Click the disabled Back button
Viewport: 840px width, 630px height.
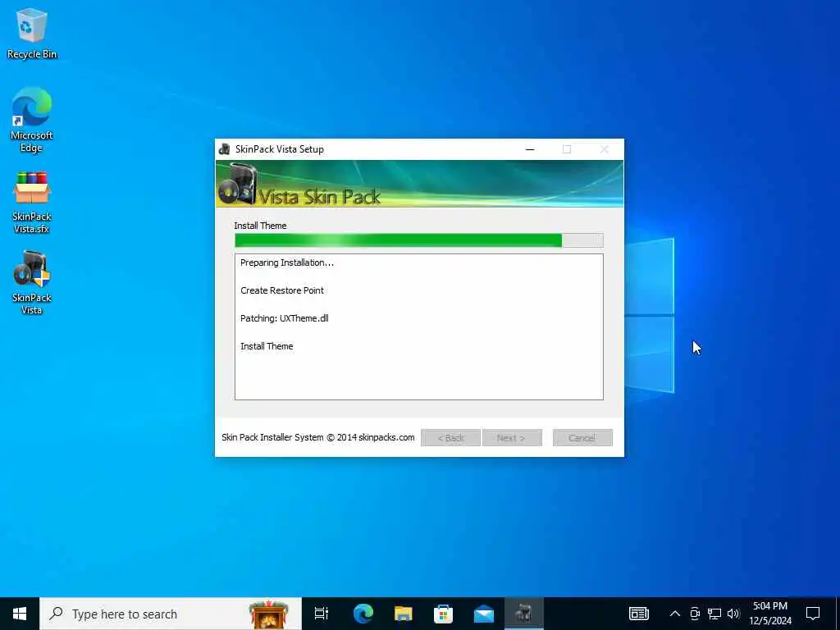450,438
